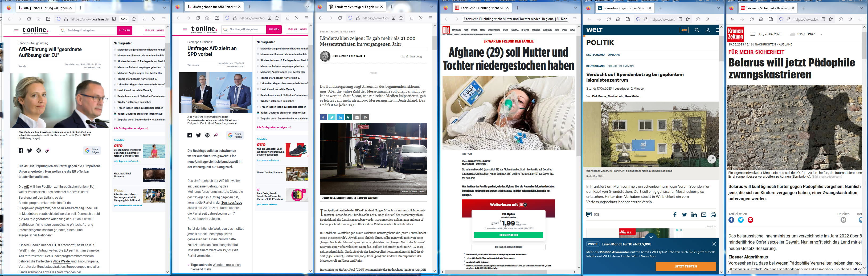Bookmark star in AfD-Führung window

(x=134, y=19)
